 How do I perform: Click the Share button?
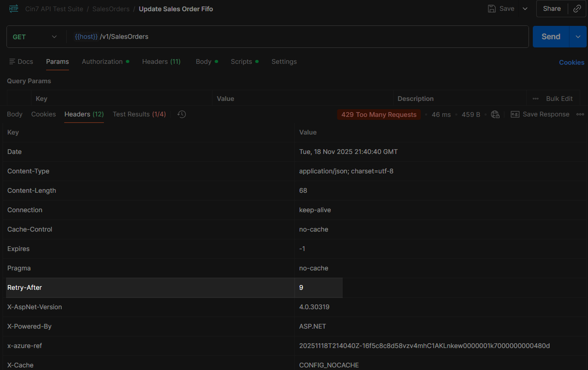[552, 9]
